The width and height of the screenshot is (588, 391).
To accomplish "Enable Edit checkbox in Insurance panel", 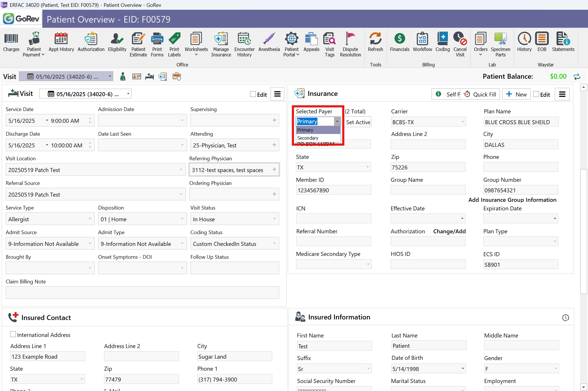I will click(x=536, y=94).
